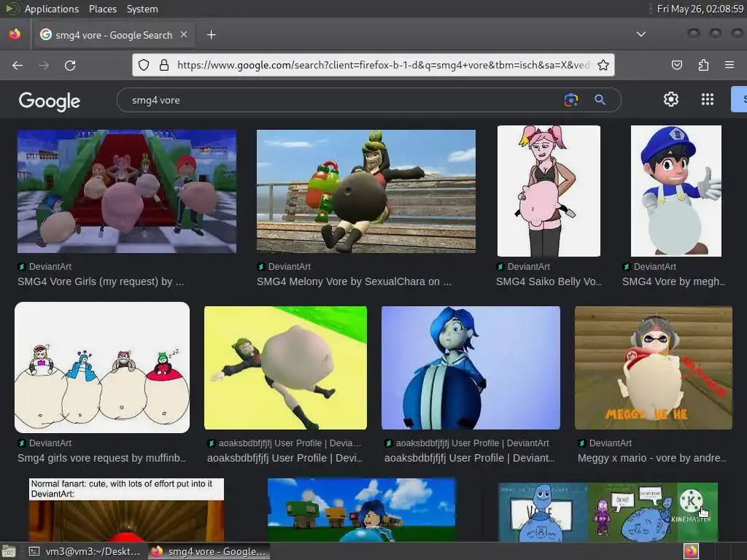
Task: Open the Pocket save button
Action: point(676,65)
